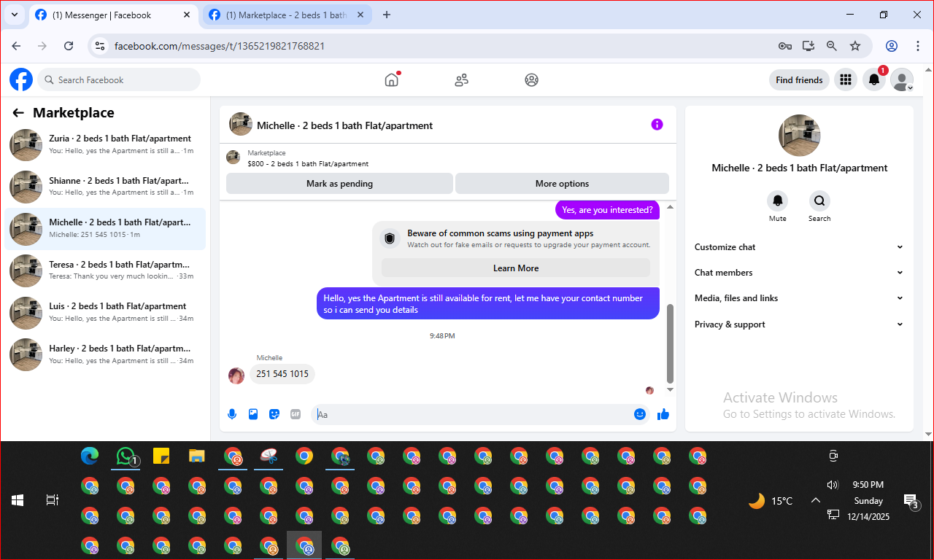
Task: Click the install app icon in address bar
Action: pos(808,46)
